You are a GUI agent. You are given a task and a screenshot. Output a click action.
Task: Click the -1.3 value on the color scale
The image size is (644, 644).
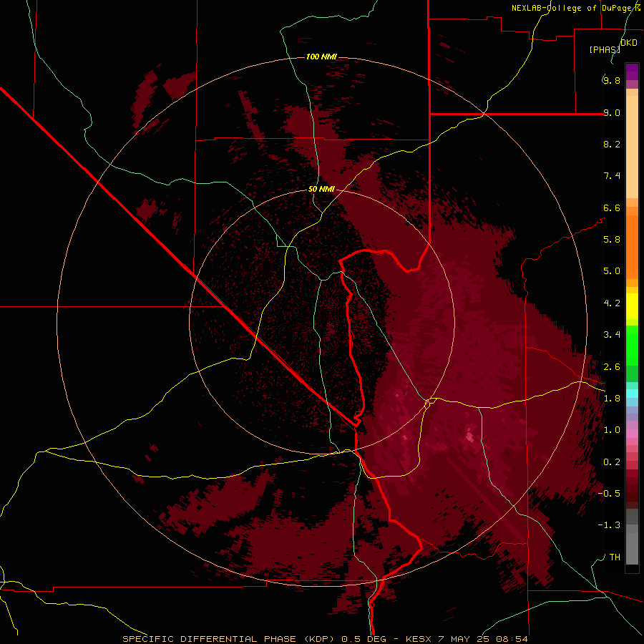tap(609, 525)
